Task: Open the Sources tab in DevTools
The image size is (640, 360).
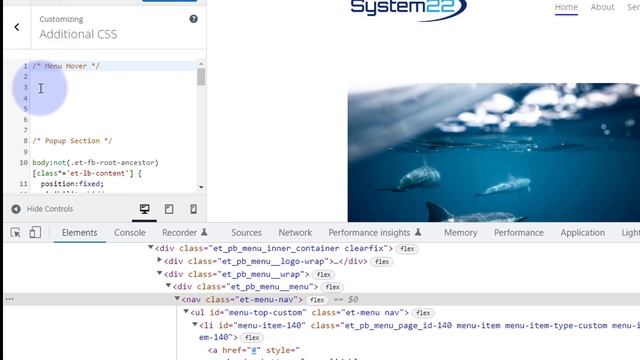Action: point(246,233)
